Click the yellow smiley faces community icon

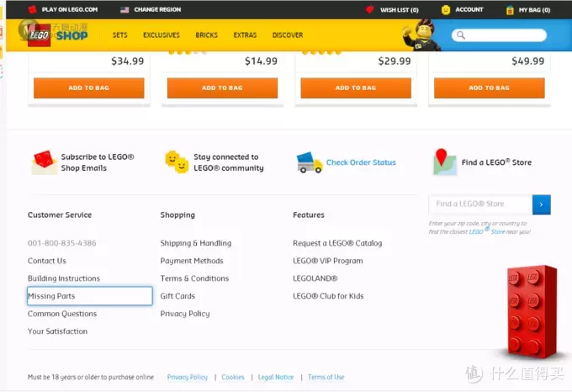coord(177,162)
